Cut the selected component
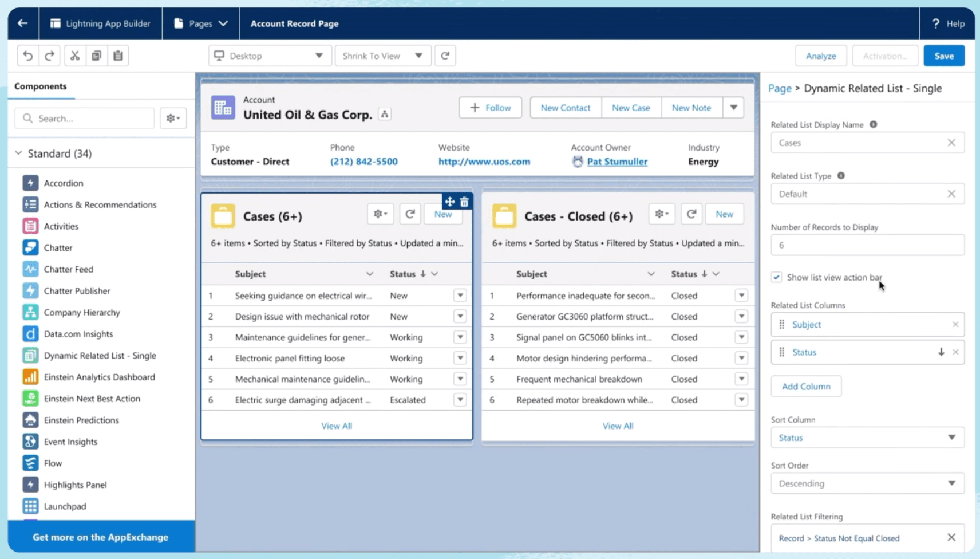Screen dimensions: 980x559 click(x=74, y=56)
